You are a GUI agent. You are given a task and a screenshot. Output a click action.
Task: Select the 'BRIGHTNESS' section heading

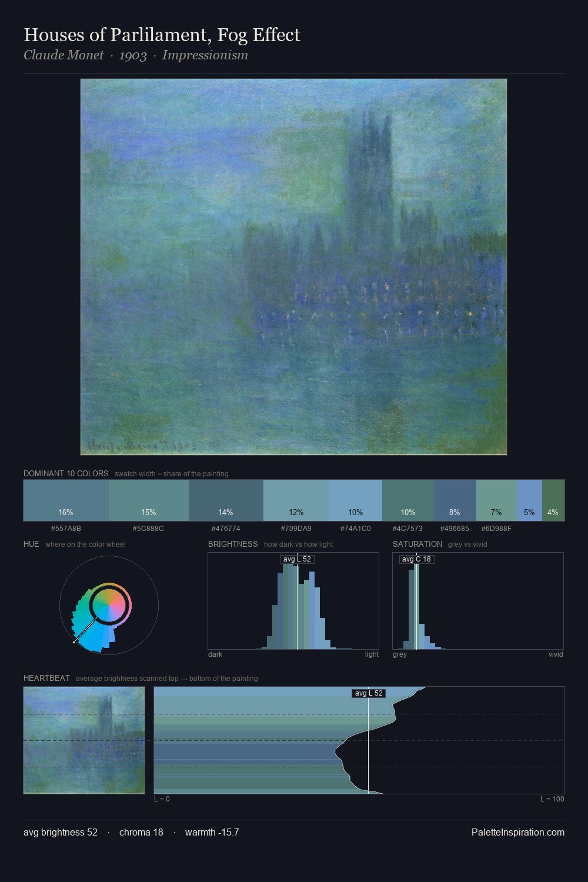pyautogui.click(x=233, y=544)
